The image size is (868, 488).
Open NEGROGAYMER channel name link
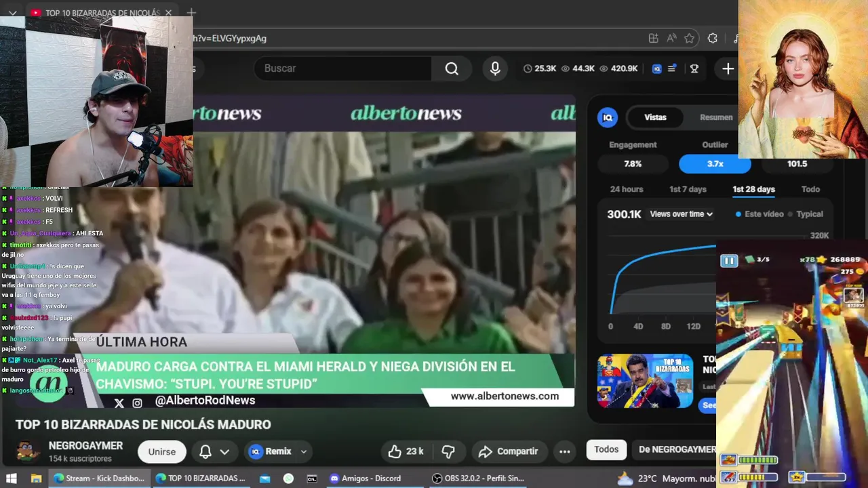coord(85,446)
